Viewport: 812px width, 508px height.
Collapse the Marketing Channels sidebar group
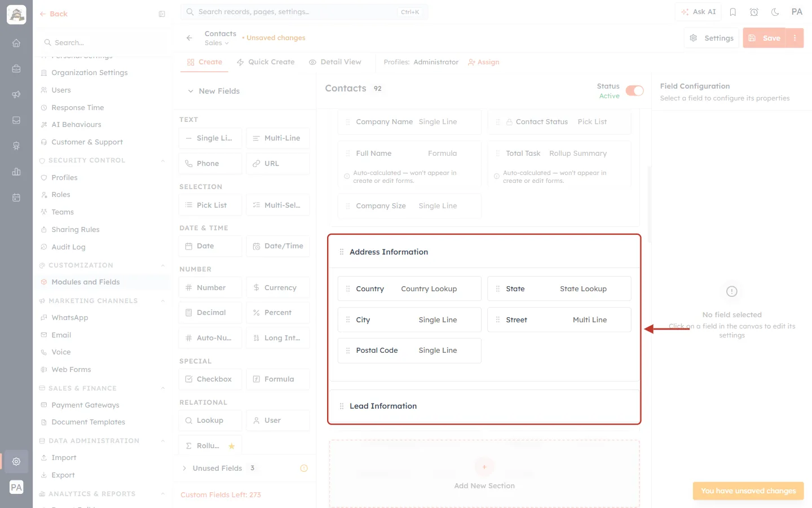[x=163, y=301]
